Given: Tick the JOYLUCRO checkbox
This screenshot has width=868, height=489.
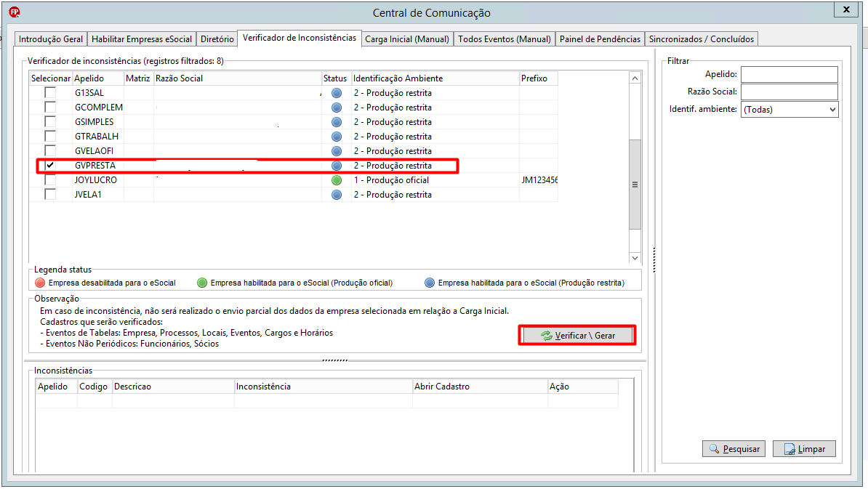Looking at the screenshot, I should tap(50, 179).
